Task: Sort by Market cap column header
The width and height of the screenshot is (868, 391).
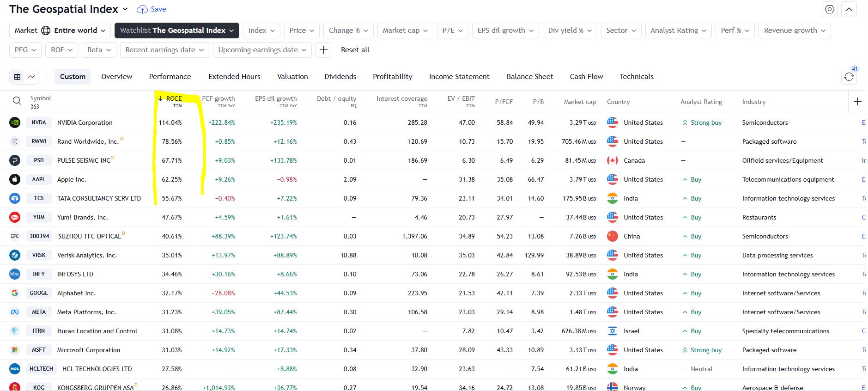Action: point(580,102)
